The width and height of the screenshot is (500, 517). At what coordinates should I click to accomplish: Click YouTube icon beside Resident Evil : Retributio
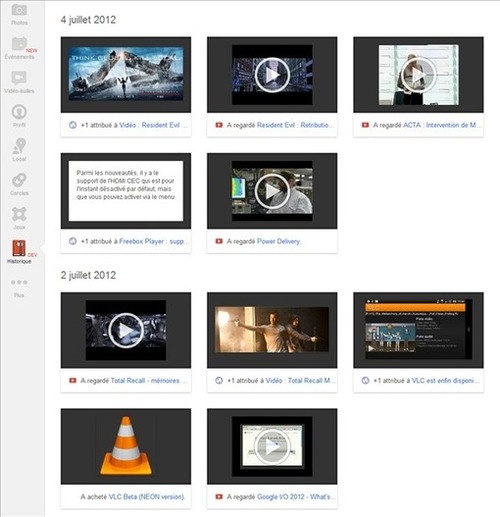point(219,125)
